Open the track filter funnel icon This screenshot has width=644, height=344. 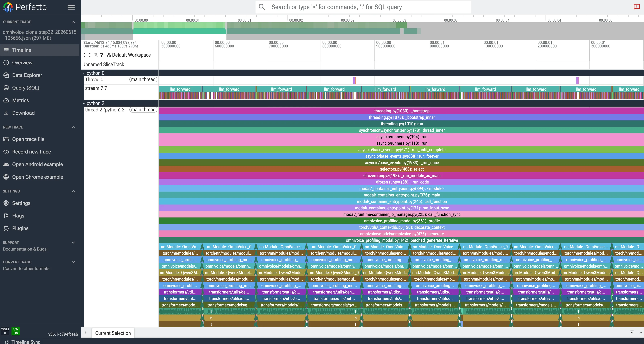[x=102, y=55]
